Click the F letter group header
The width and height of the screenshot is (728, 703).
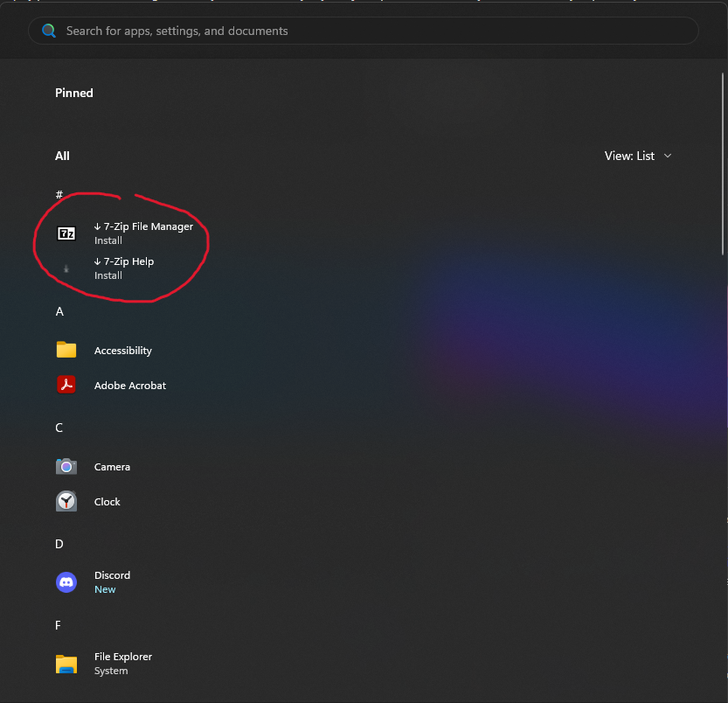pos(58,625)
